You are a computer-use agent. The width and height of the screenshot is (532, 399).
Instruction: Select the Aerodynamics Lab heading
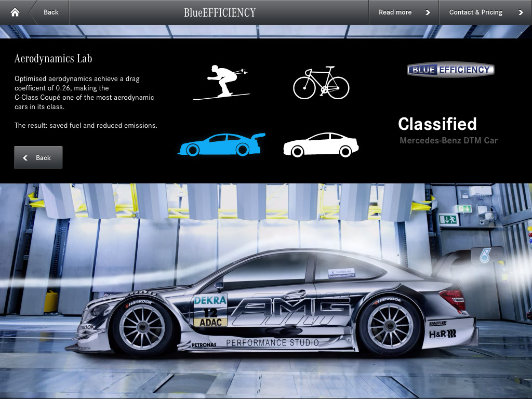tap(53, 59)
